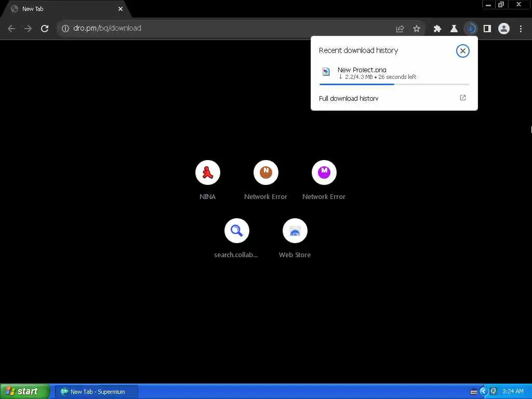
Task: Click the forward navigation arrow
Action: coord(28,29)
